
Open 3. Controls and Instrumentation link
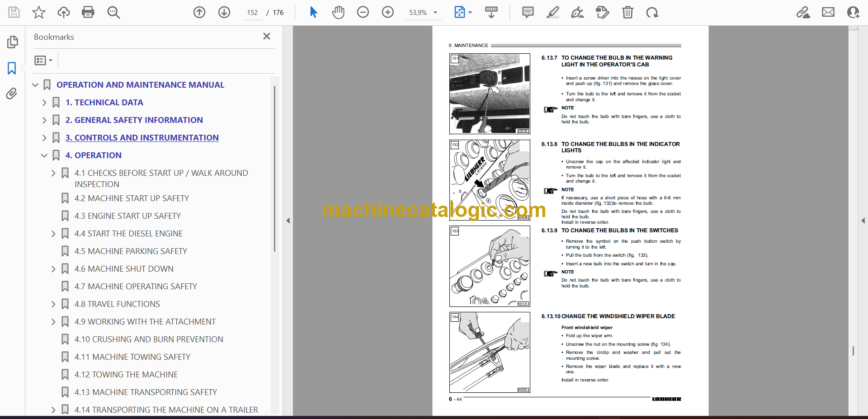click(142, 138)
